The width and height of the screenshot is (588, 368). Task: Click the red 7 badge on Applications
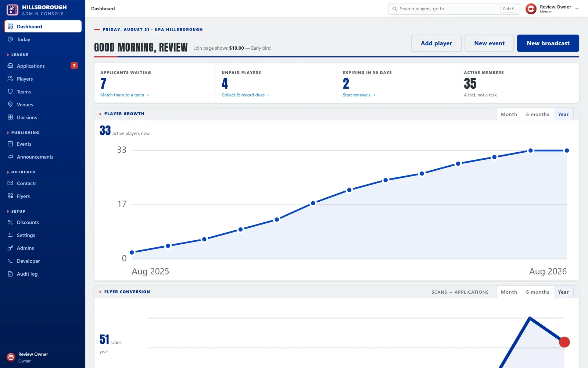click(x=74, y=66)
